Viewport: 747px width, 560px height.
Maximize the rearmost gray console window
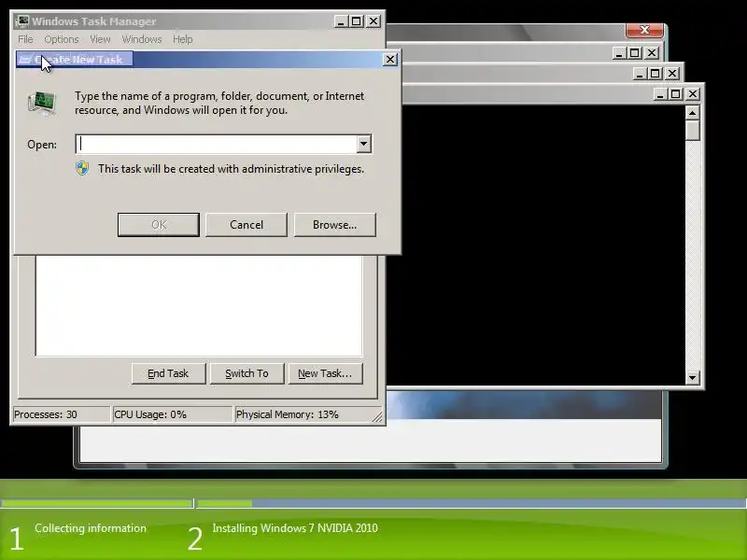pyautogui.click(x=635, y=53)
